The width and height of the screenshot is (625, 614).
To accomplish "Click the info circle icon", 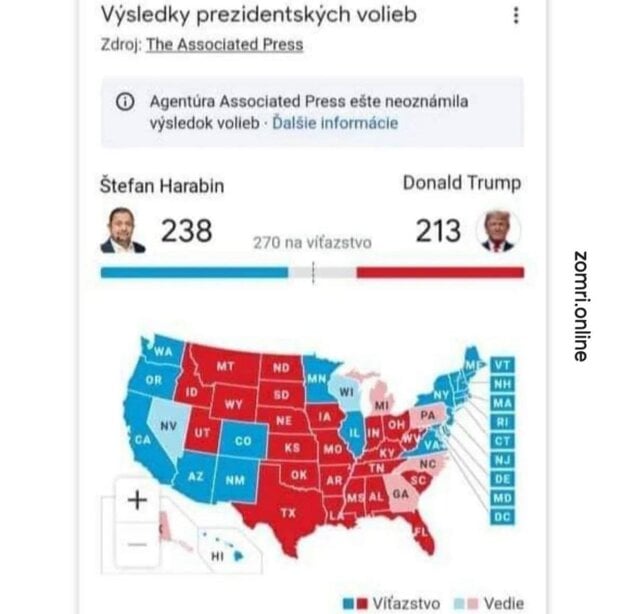I will [125, 101].
